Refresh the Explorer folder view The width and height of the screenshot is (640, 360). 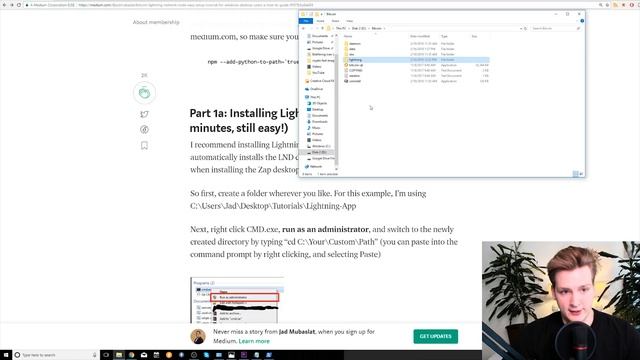525,29
